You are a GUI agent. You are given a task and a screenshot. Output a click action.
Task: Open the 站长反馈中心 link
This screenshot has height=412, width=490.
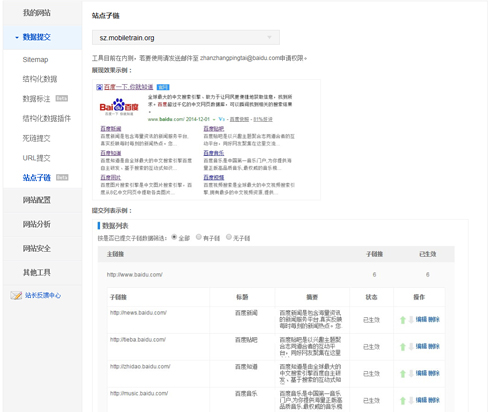pyautogui.click(x=43, y=295)
